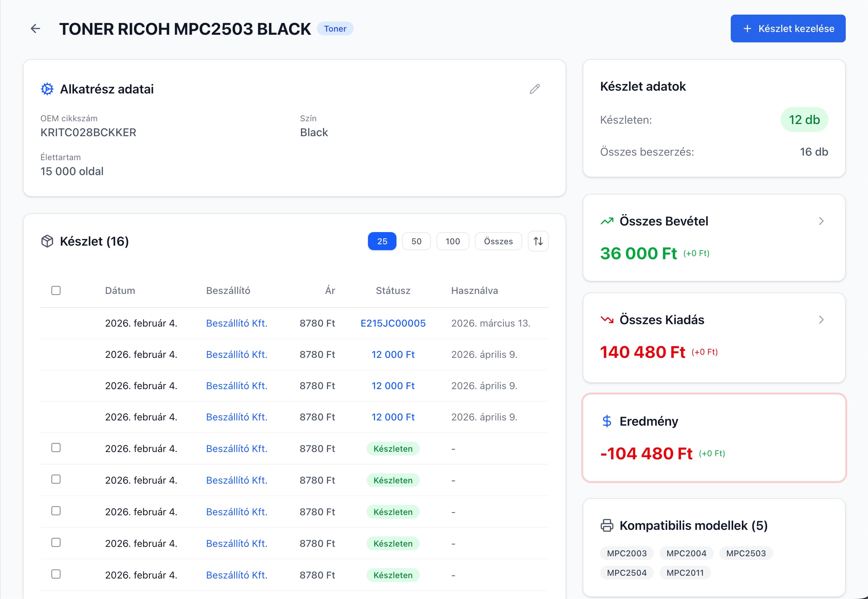Click the Összes Bevétel card title
This screenshot has width=868, height=599.
point(664,221)
